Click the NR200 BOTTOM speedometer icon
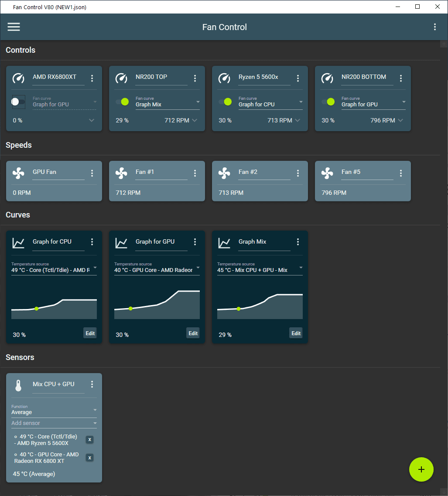This screenshot has width=448, height=496. (x=327, y=78)
